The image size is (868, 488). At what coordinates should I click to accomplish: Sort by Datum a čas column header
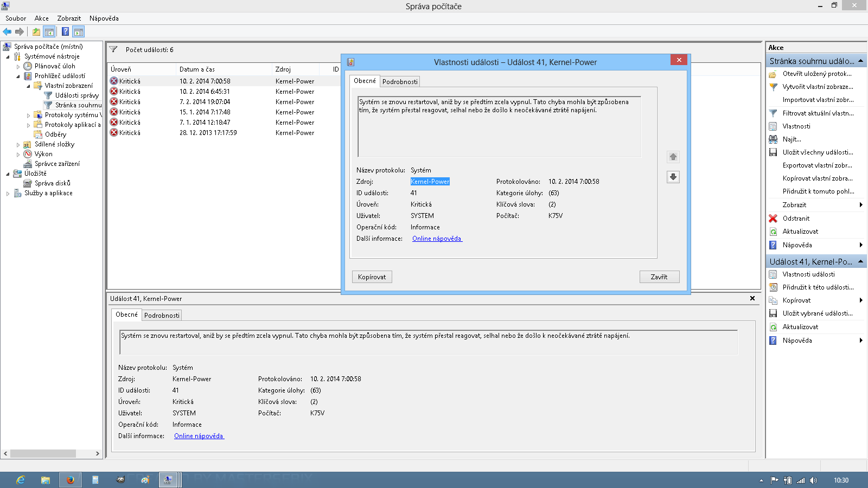point(225,69)
